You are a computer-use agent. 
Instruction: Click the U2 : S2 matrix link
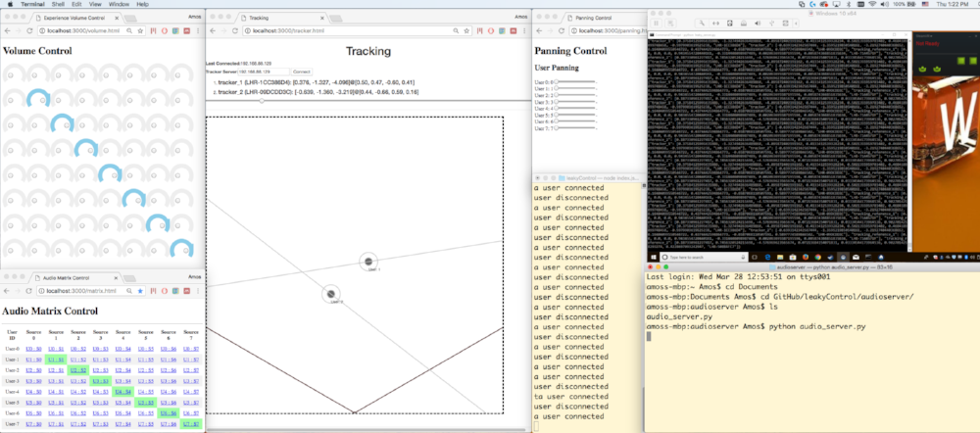coord(78,370)
